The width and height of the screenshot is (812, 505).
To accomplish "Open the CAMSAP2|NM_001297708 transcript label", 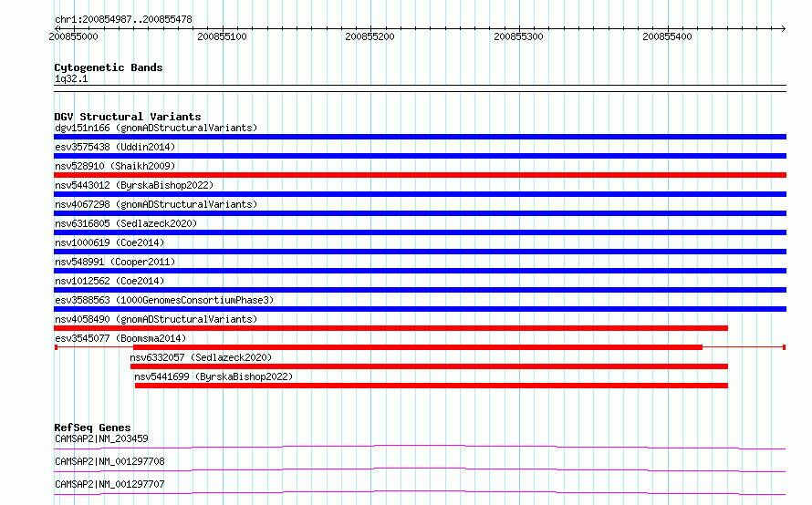I will 109,461.
